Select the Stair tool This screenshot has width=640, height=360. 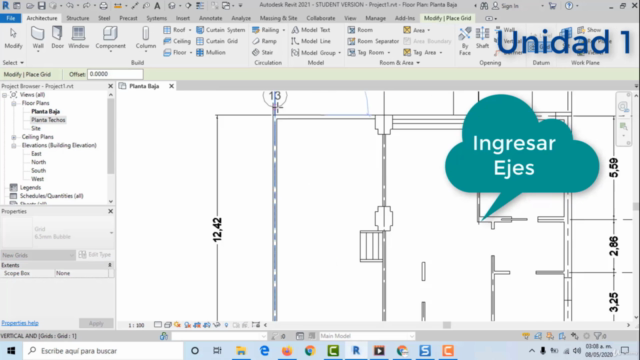[x=262, y=53]
